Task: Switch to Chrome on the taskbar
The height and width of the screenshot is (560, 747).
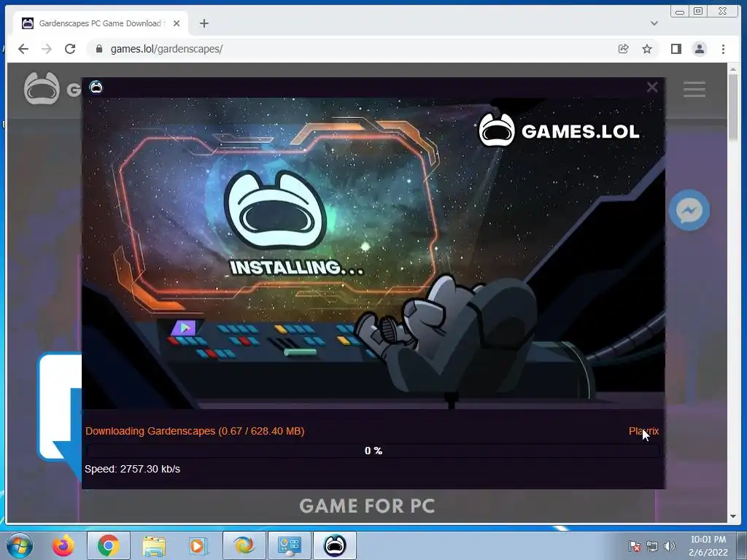Action: (x=108, y=545)
